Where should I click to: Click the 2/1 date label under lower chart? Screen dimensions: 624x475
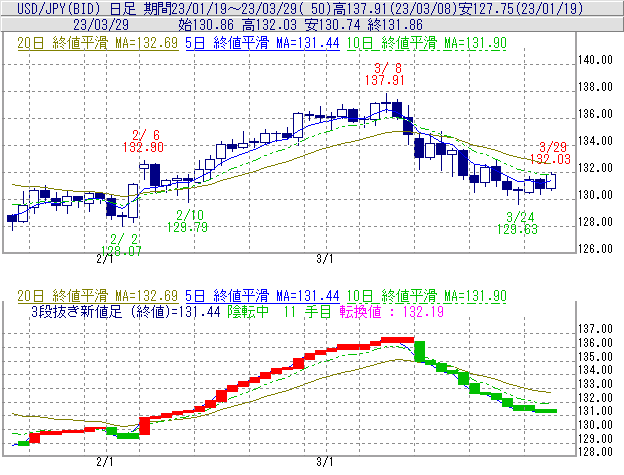[105, 462]
